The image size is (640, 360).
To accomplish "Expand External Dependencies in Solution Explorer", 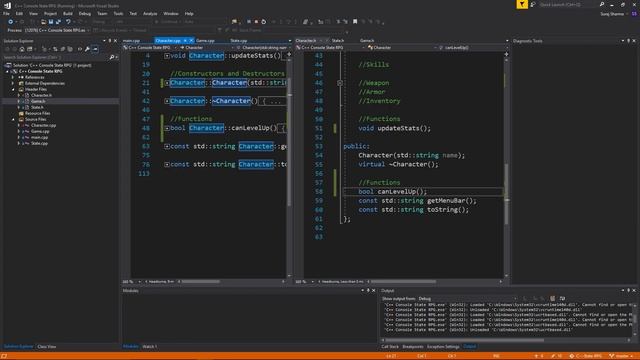I will tap(13, 83).
